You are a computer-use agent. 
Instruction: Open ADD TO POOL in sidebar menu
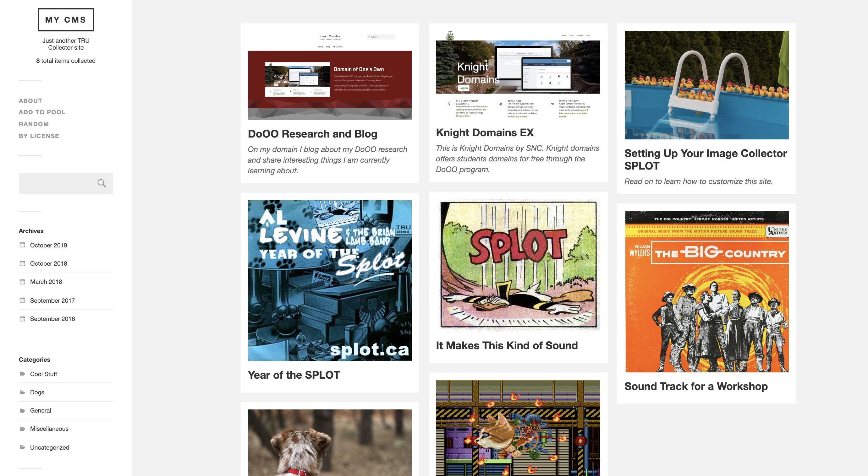pos(42,112)
